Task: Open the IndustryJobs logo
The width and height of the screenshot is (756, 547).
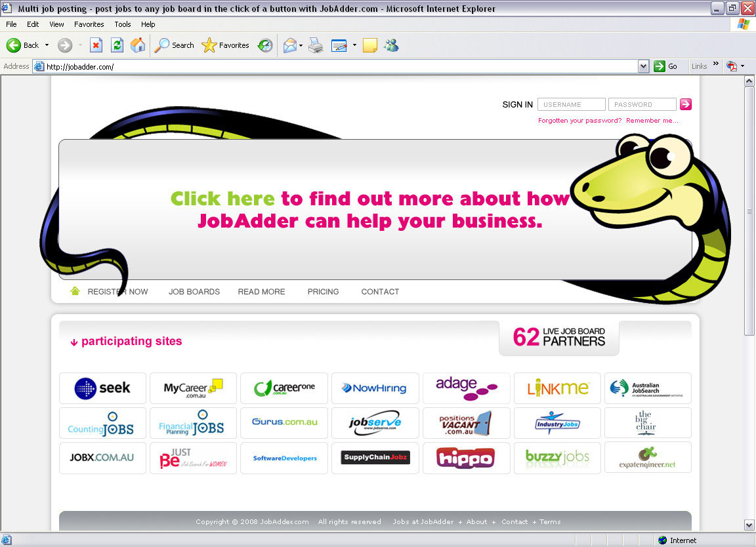Action: point(557,423)
